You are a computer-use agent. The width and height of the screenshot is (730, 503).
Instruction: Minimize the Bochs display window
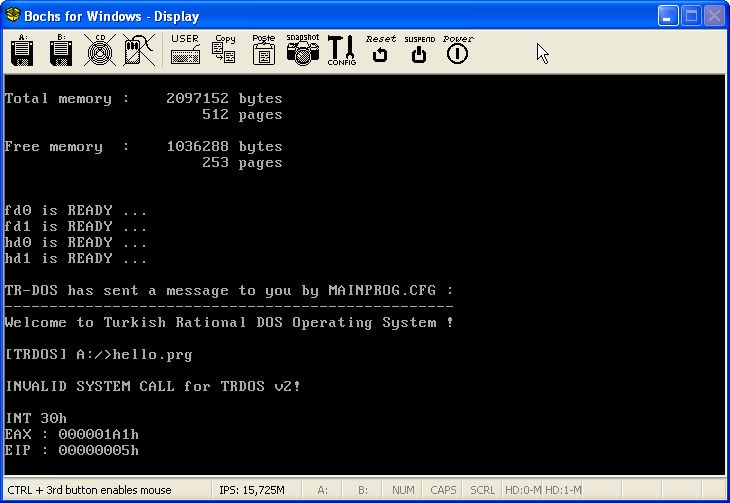tap(668, 16)
